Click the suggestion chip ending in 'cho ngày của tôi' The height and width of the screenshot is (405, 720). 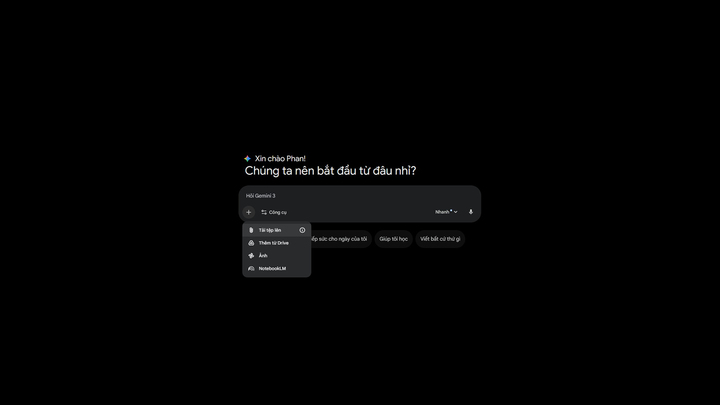[x=340, y=239]
